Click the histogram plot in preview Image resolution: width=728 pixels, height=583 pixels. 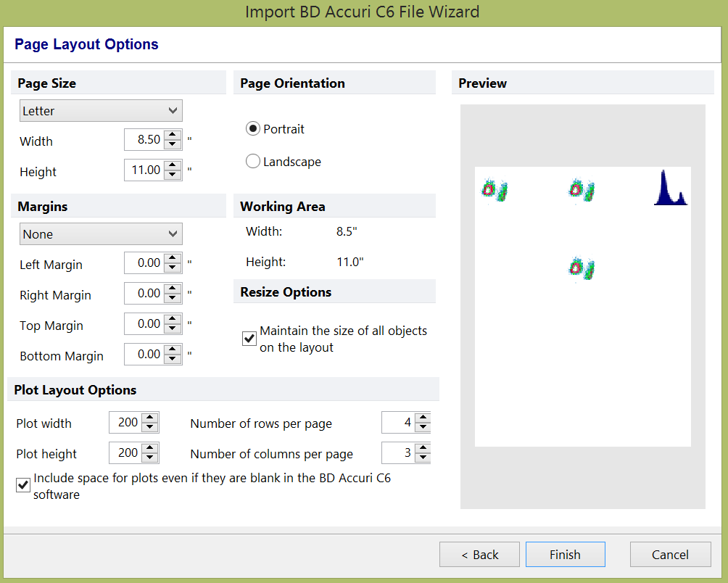pos(670,189)
